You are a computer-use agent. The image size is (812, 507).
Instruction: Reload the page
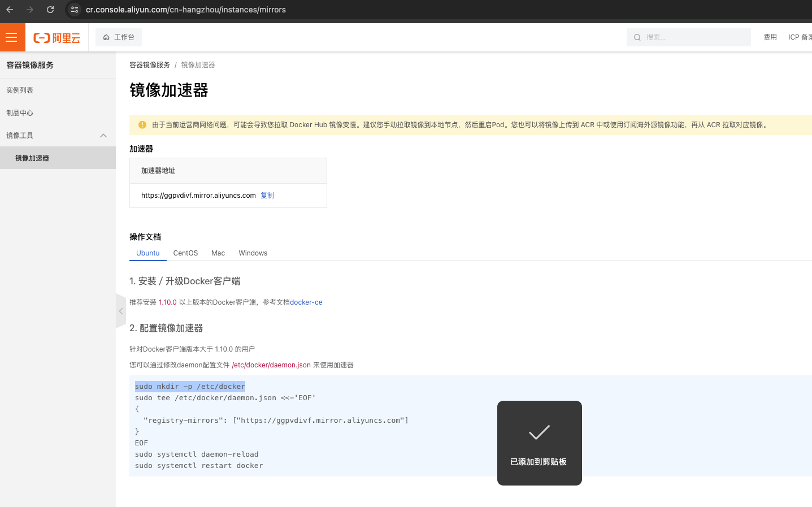(x=50, y=10)
